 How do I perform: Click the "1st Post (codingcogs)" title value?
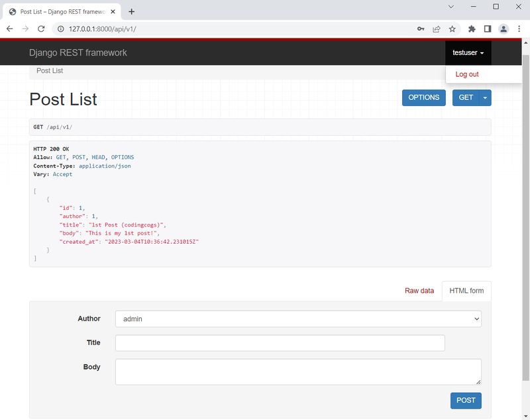[127, 225]
